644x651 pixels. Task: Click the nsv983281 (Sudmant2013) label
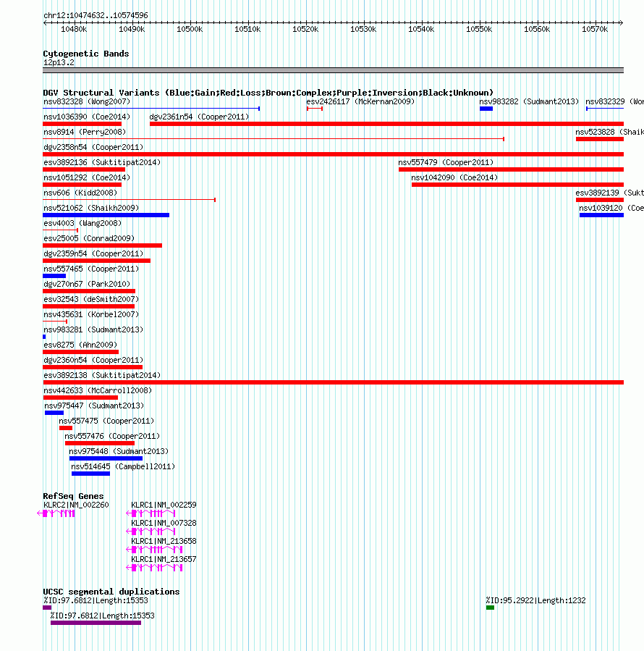point(93,329)
